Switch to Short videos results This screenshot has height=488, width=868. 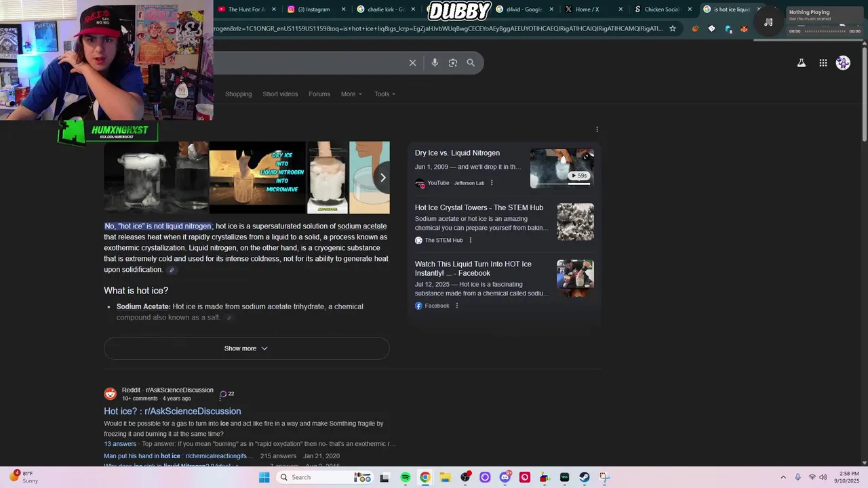click(280, 94)
